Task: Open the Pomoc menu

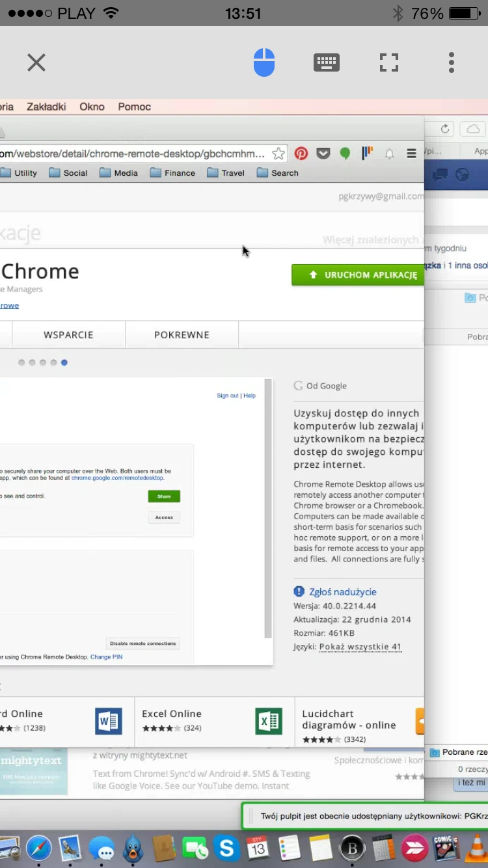Action: point(135,107)
